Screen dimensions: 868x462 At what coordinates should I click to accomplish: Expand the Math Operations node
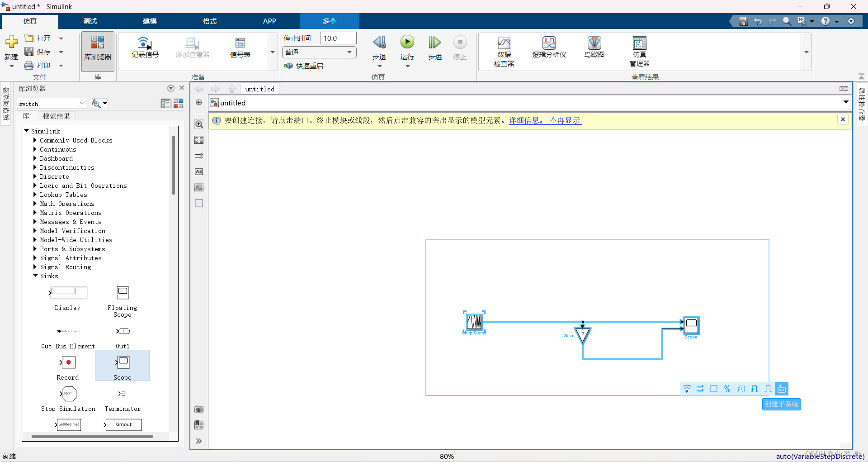pyautogui.click(x=35, y=204)
